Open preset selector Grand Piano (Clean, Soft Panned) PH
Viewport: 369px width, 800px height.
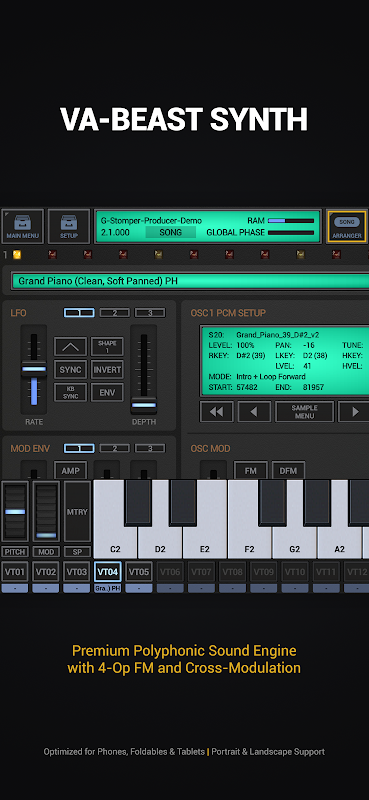190,281
